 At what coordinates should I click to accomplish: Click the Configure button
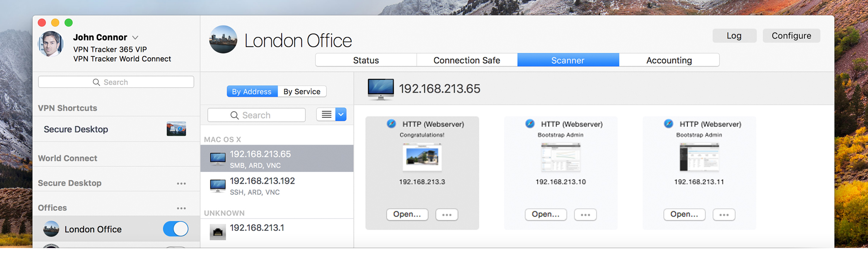pyautogui.click(x=791, y=36)
